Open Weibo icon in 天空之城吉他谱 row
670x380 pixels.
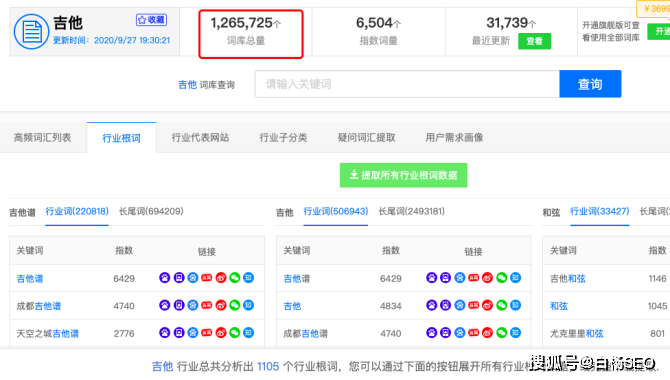tap(221, 333)
